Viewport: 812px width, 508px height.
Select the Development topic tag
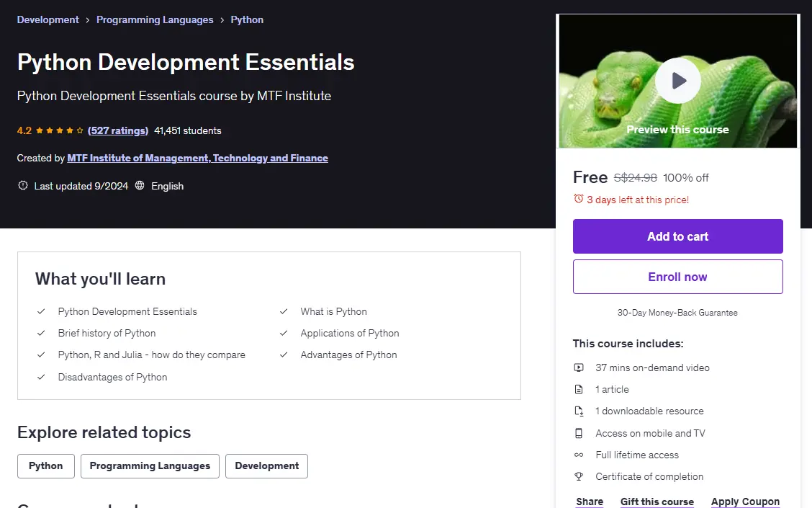pyautogui.click(x=266, y=466)
